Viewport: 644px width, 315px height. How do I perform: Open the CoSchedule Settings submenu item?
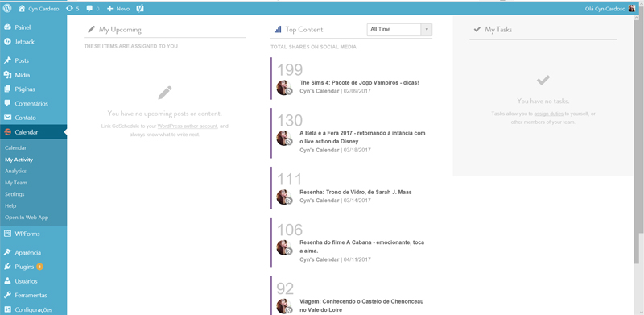(14, 194)
